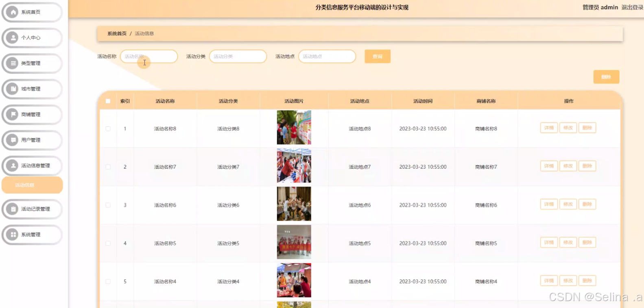
Task: Select the 活动信息 submenu item
Action: point(32,185)
